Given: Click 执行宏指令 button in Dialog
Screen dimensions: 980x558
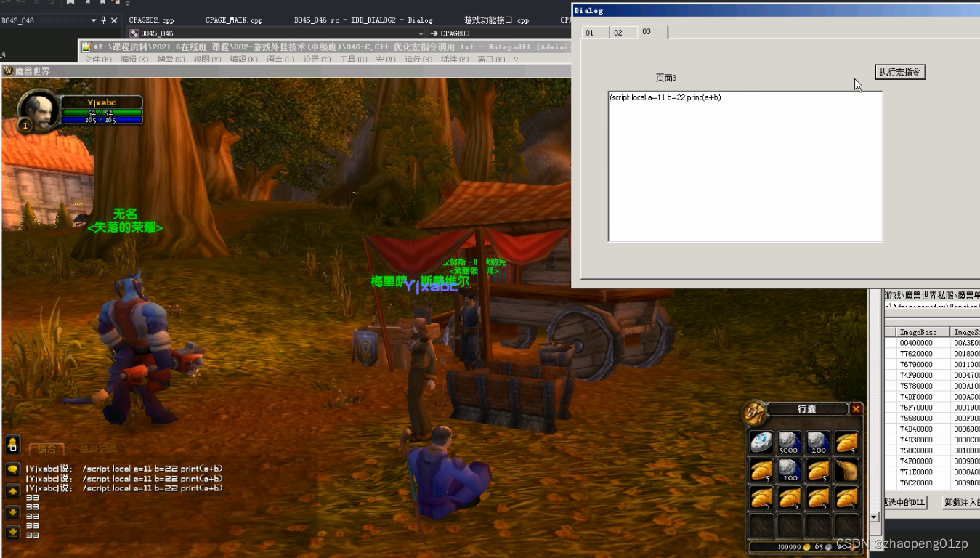Looking at the screenshot, I should coord(900,72).
